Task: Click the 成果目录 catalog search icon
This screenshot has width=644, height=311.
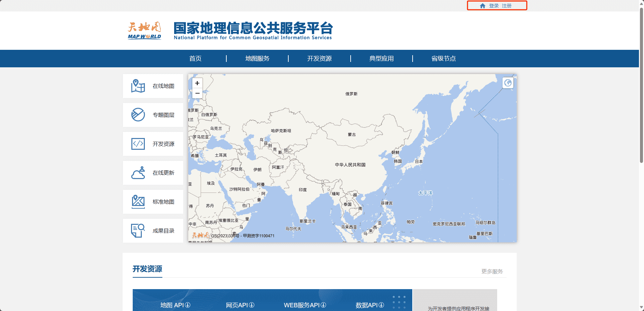Action: coord(138,231)
